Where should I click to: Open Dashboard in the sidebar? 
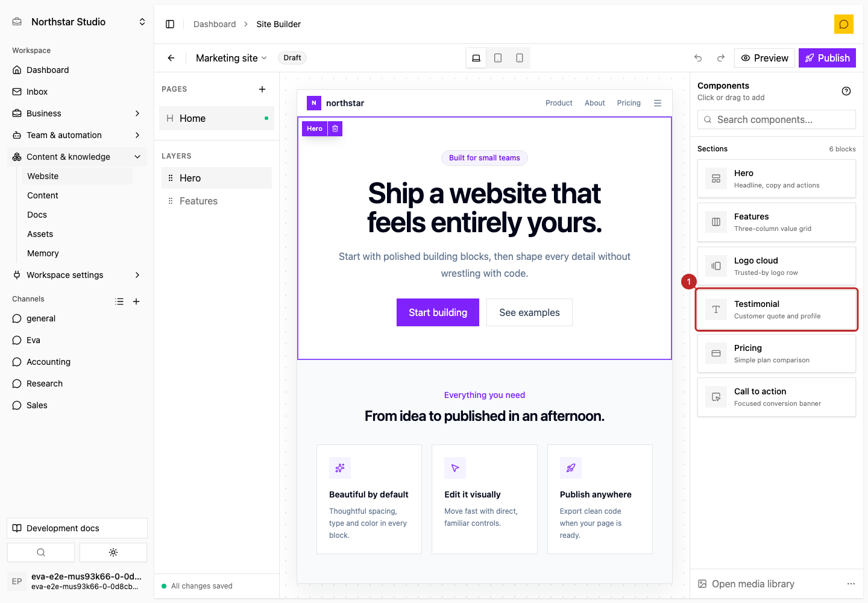[x=77, y=70]
